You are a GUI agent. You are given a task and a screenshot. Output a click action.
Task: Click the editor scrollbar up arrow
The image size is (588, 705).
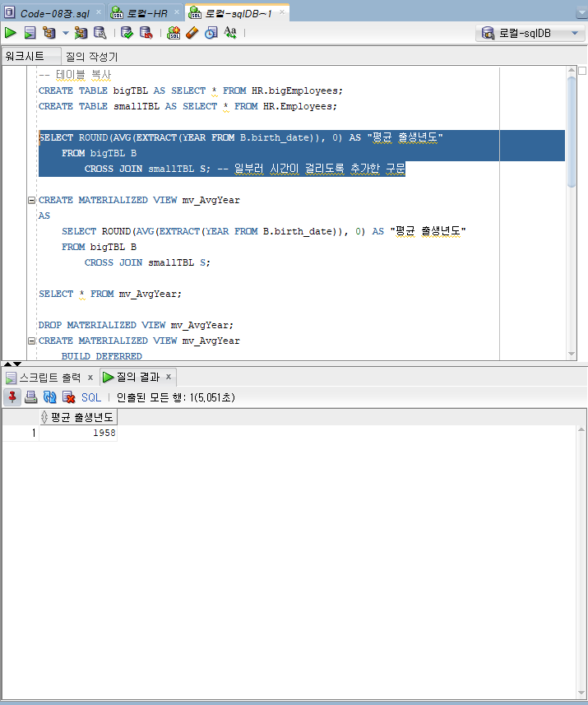(572, 70)
